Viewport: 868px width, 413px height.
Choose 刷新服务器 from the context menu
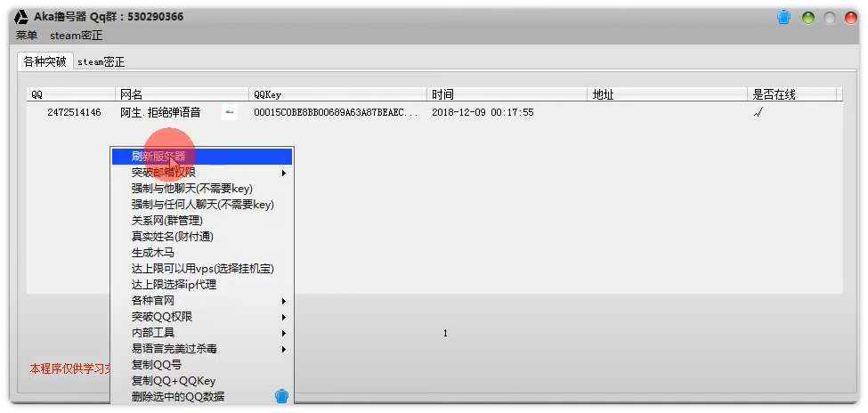[158, 157]
